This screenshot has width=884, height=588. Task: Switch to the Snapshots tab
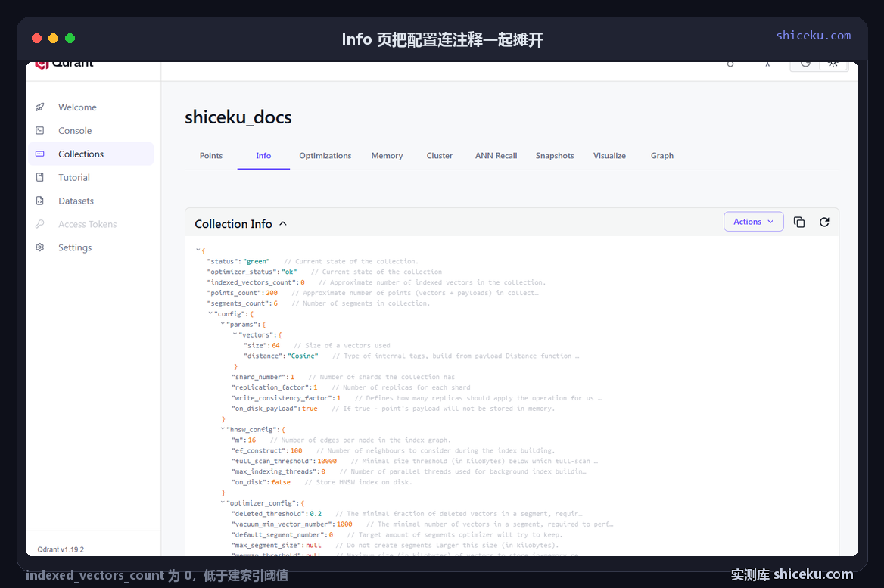click(x=555, y=156)
